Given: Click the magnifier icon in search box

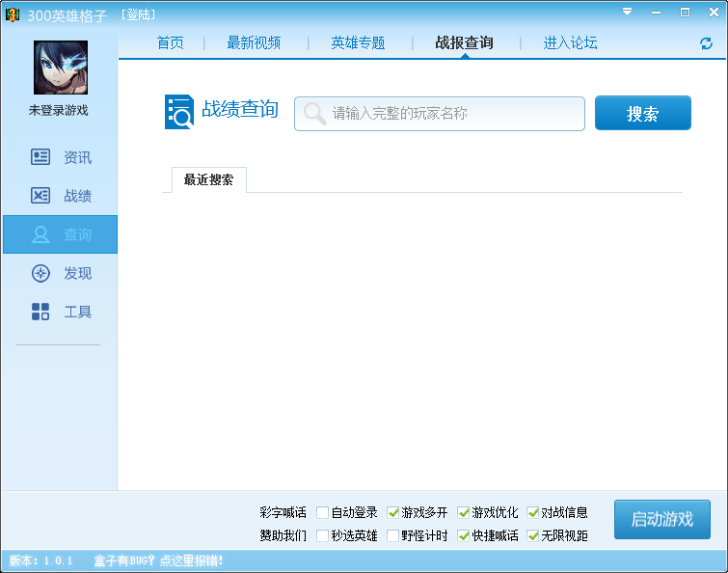Looking at the screenshot, I should point(314,114).
